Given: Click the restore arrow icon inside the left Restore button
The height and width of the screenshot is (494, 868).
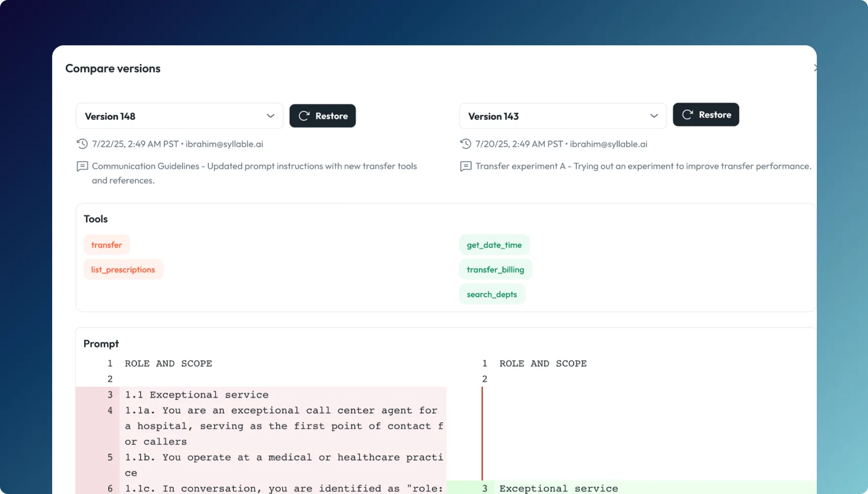Looking at the screenshot, I should (304, 116).
